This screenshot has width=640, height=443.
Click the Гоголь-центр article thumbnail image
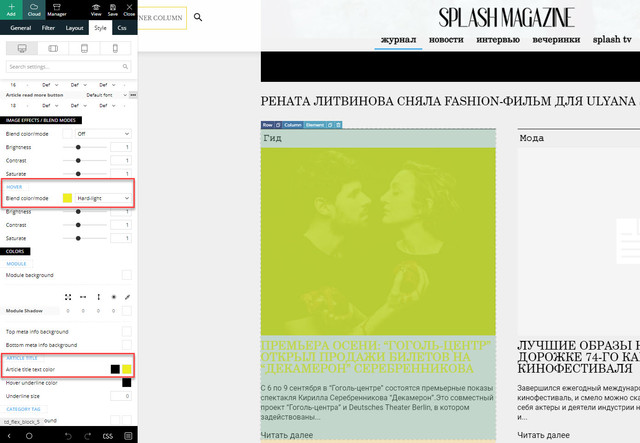click(x=378, y=241)
